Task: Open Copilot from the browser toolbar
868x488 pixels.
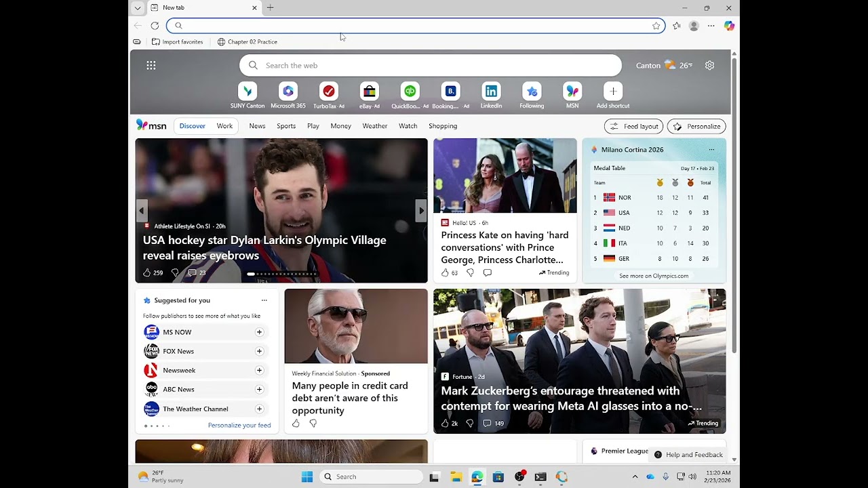Action: (729, 26)
